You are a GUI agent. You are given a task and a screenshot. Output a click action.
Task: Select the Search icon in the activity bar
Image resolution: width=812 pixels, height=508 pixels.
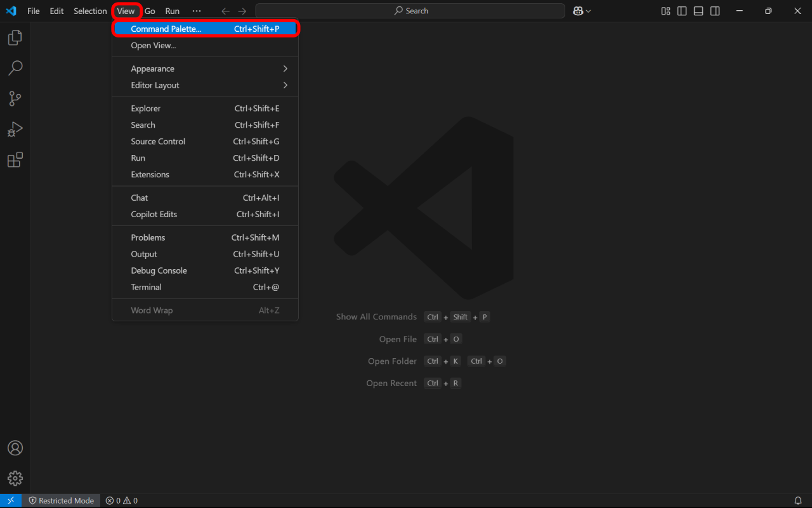(x=15, y=68)
